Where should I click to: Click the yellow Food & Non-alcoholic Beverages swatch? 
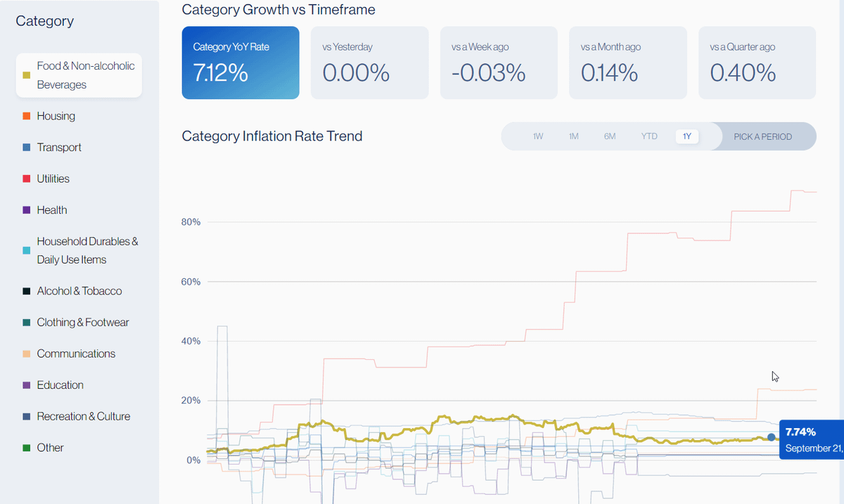[x=26, y=75]
